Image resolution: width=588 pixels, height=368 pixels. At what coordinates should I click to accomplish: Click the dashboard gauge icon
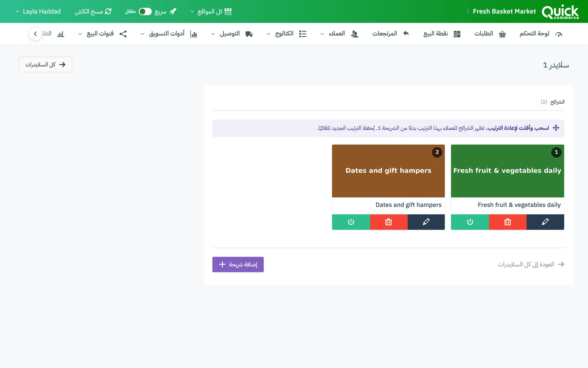tap(559, 34)
